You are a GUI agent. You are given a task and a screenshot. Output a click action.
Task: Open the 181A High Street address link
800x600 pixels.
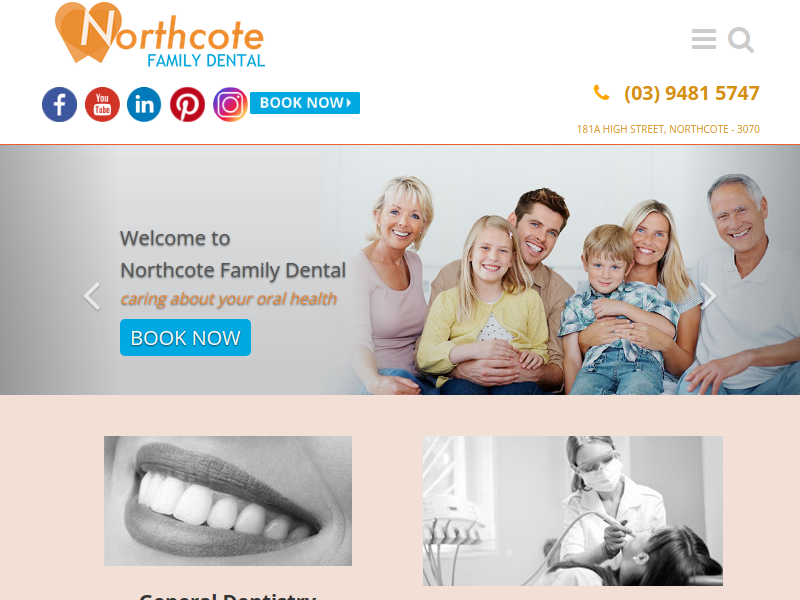[668, 130]
